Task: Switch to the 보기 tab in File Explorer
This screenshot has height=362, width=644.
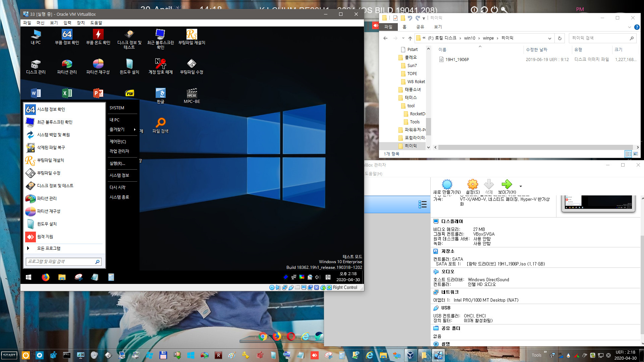Action: [438, 27]
